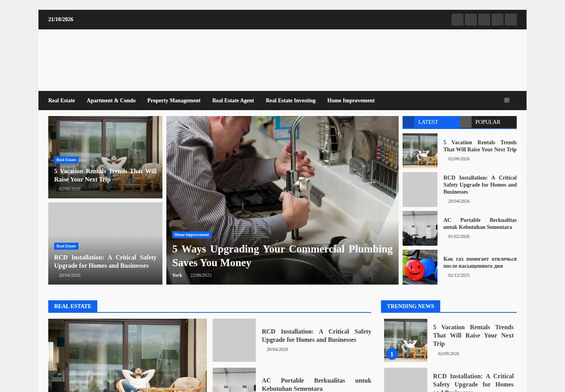
Task: Open the Real Estate menu item
Action: 62,100
